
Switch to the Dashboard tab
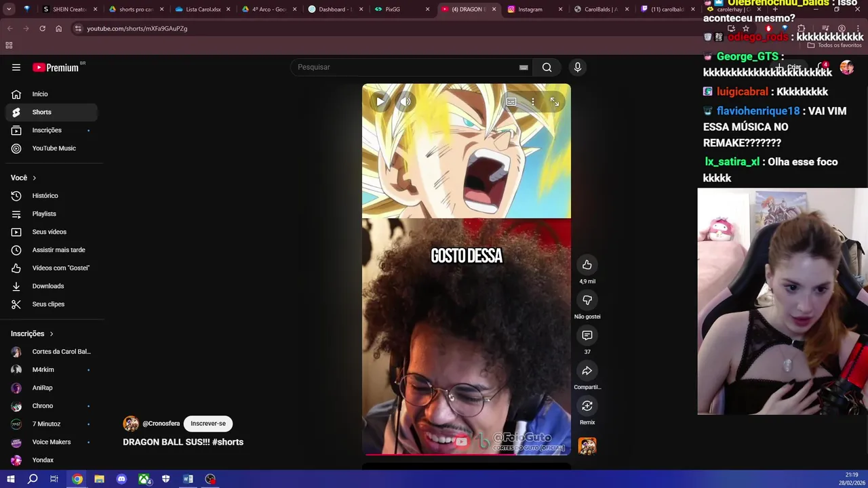[332, 9]
